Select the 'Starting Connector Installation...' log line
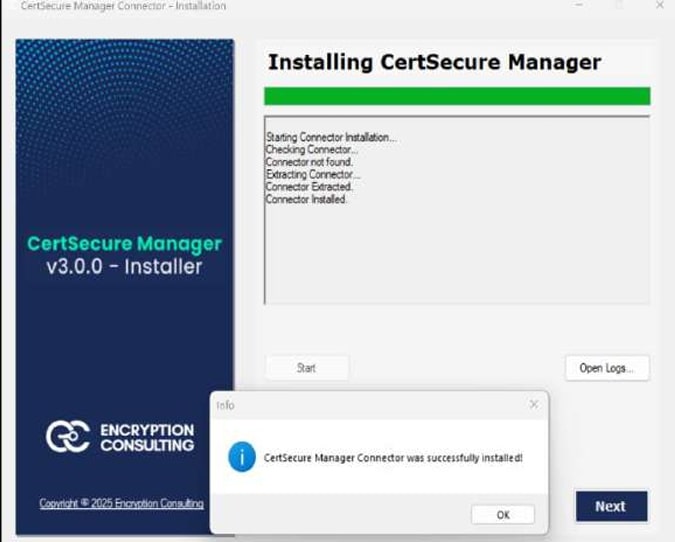Image resolution: width=675 pixels, height=542 pixels. 331,137
